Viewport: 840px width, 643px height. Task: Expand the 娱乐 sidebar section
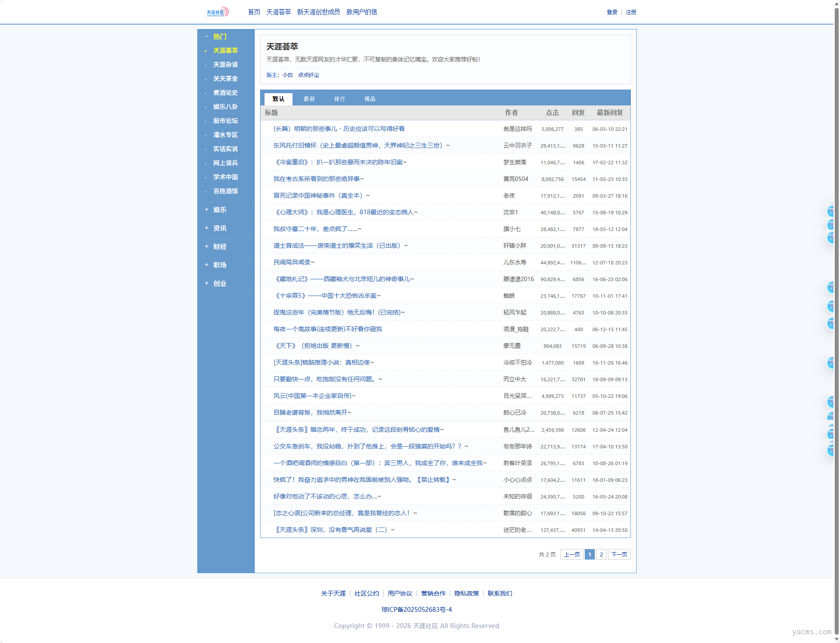coord(206,210)
